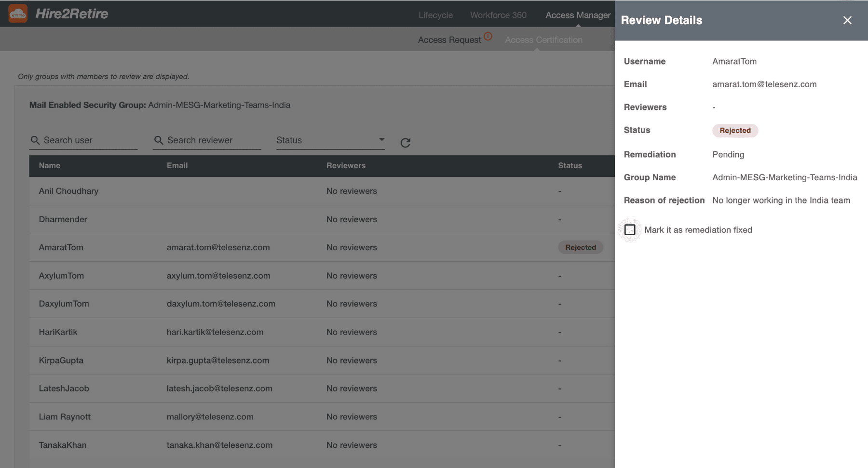Go to the Workforce 360 section

point(498,15)
